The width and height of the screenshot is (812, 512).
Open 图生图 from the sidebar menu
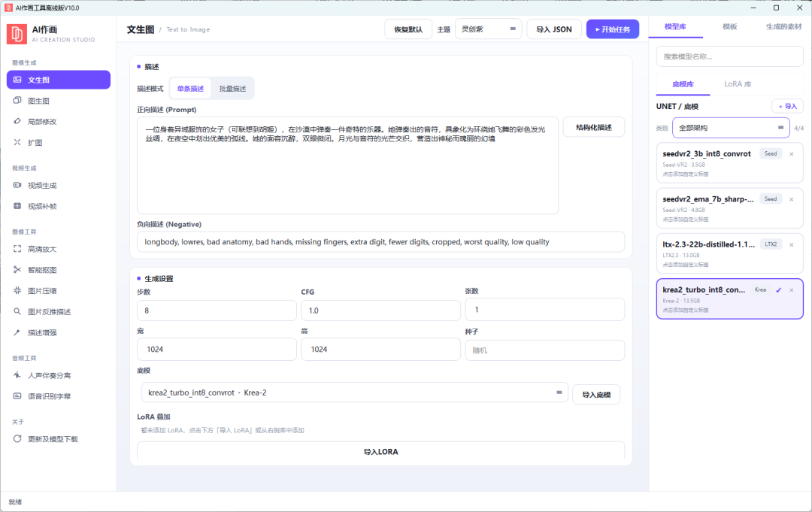59,101
